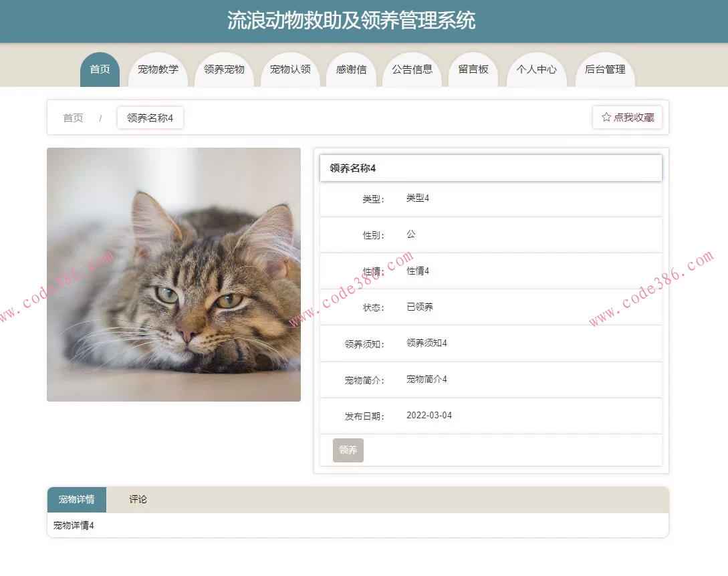The image size is (728, 576).
Task: Browse the 领养宠物 listing
Action: point(224,68)
